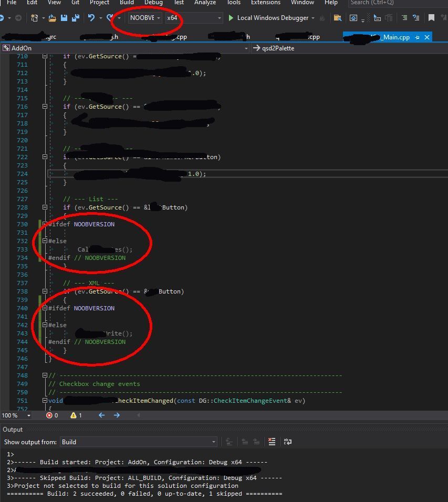Click the Find in Files folder icon

337,18
